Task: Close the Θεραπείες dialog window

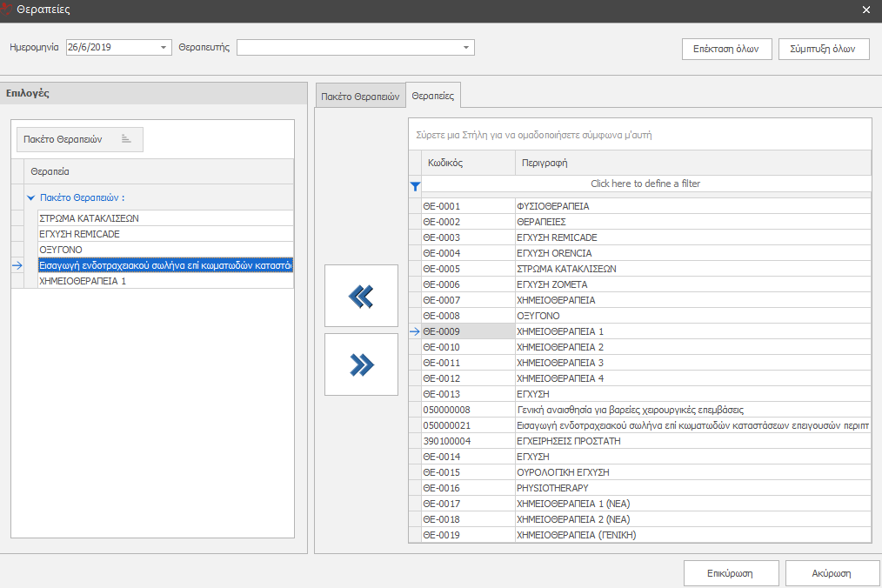Action: pos(865,10)
